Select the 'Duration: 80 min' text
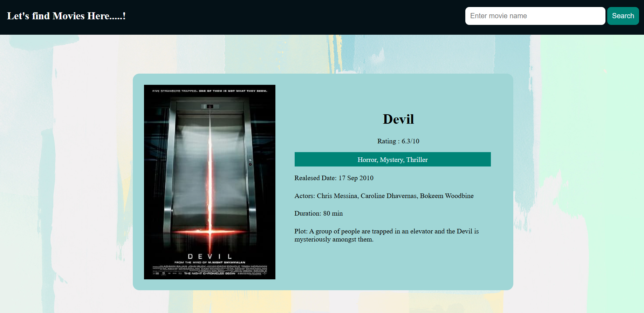The image size is (644, 313). 318,213
